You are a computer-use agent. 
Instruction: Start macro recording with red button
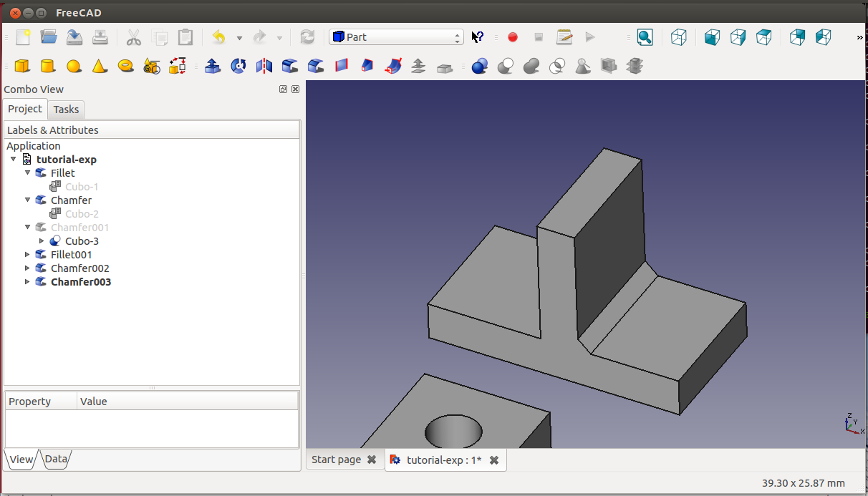point(513,37)
